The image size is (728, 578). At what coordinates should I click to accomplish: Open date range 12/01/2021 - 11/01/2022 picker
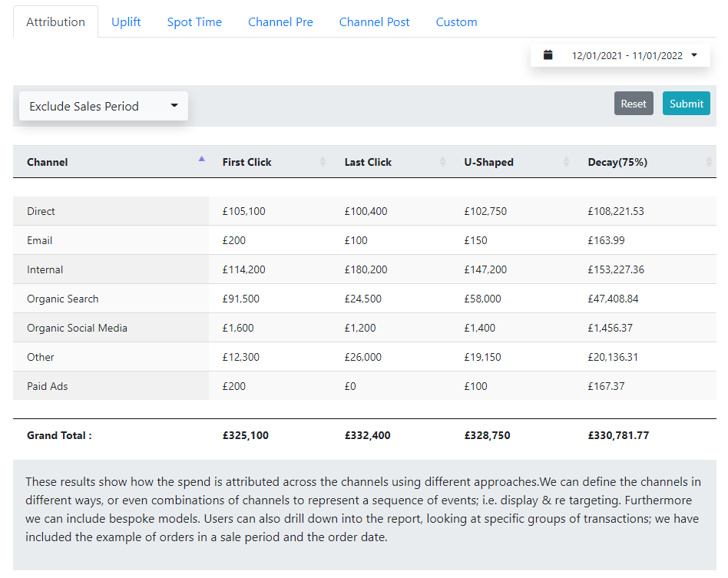(620, 55)
